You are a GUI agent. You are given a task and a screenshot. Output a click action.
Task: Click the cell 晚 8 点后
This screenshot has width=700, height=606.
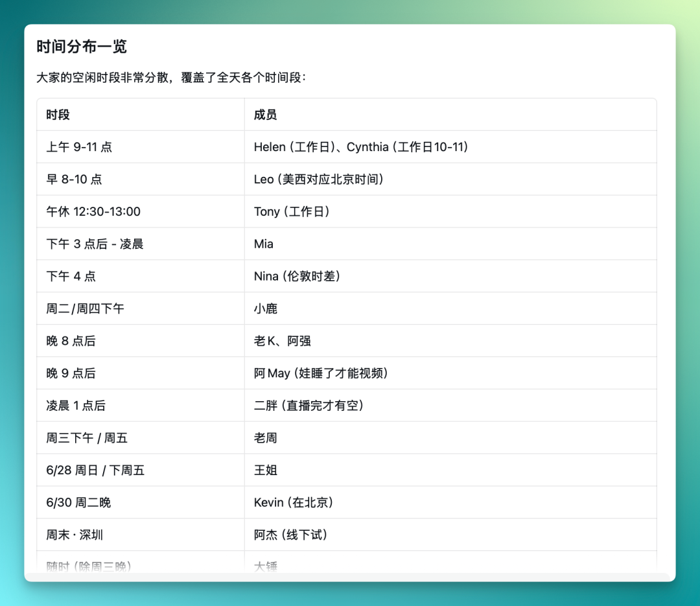(x=141, y=341)
